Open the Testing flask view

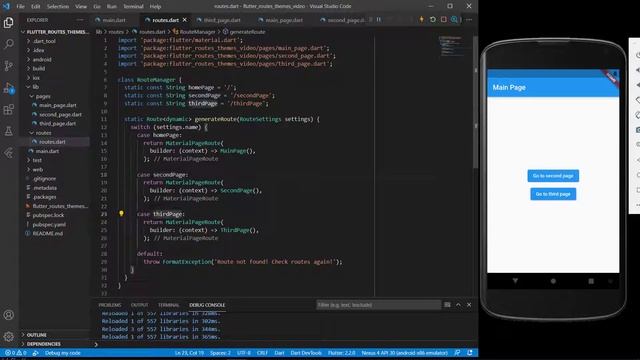(x=9, y=131)
